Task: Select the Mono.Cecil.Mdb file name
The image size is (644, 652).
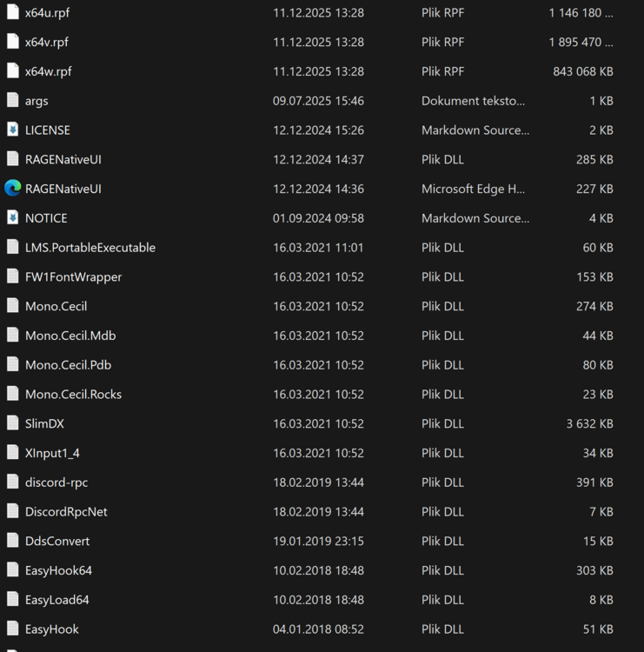Action: click(70, 336)
